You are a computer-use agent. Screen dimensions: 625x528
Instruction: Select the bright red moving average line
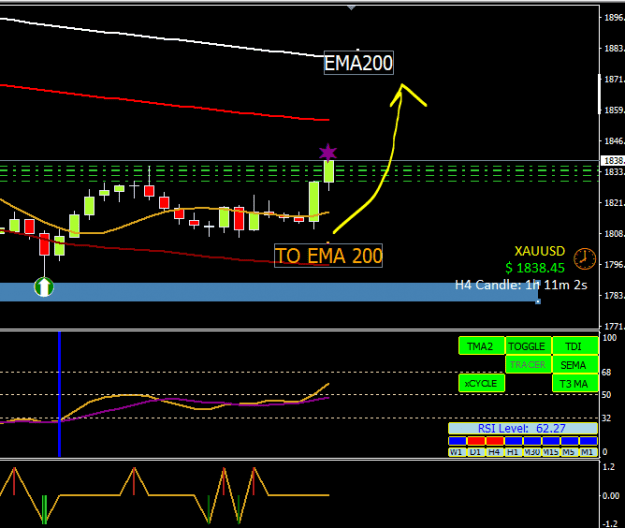(x=165, y=103)
